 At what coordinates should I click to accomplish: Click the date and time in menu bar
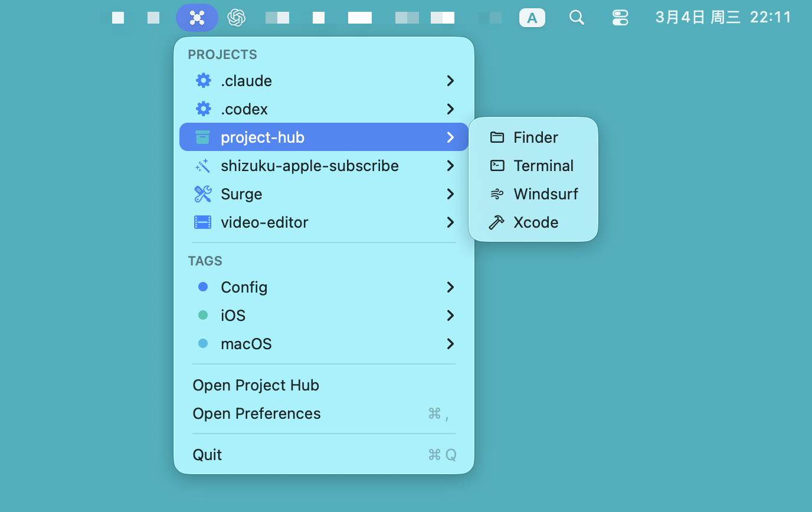[x=723, y=17]
